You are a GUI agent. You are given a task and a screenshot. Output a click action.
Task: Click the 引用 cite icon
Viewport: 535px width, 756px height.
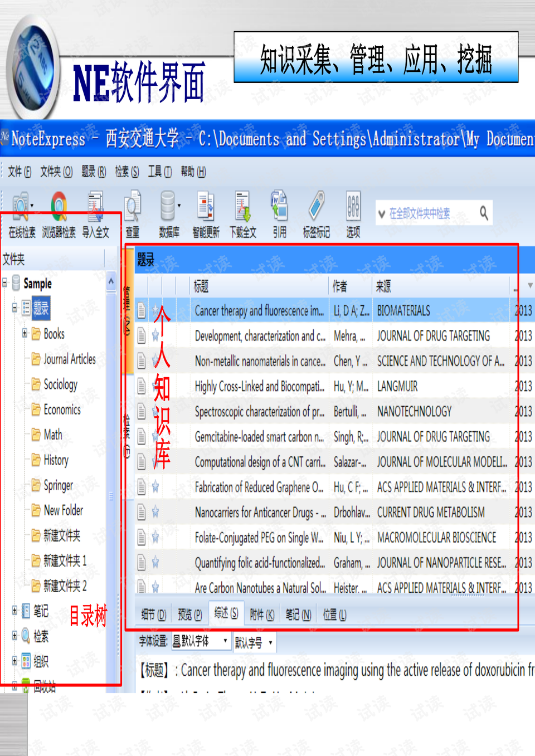click(279, 207)
